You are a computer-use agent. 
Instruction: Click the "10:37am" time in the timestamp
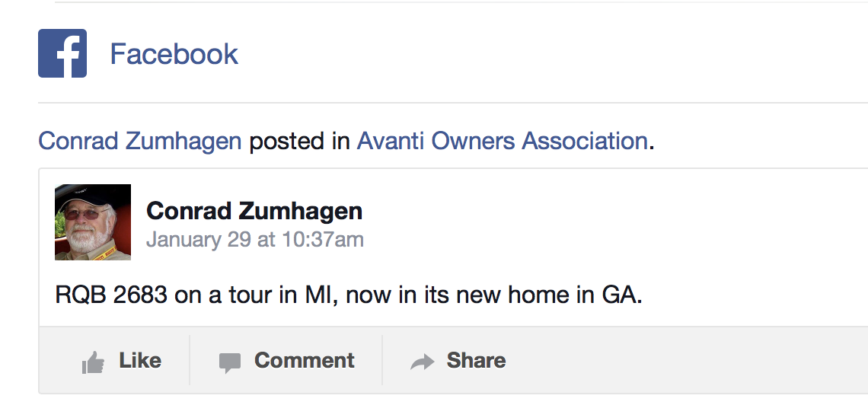(323, 240)
